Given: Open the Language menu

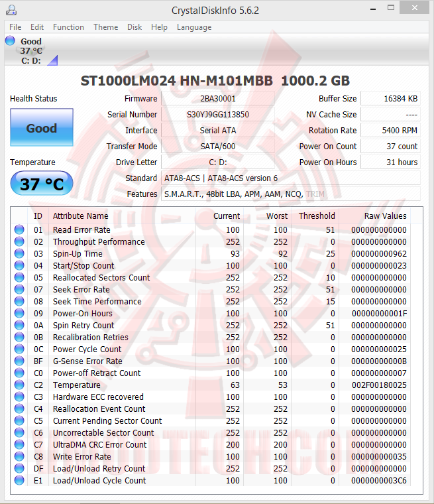Looking at the screenshot, I should pyautogui.click(x=194, y=27).
